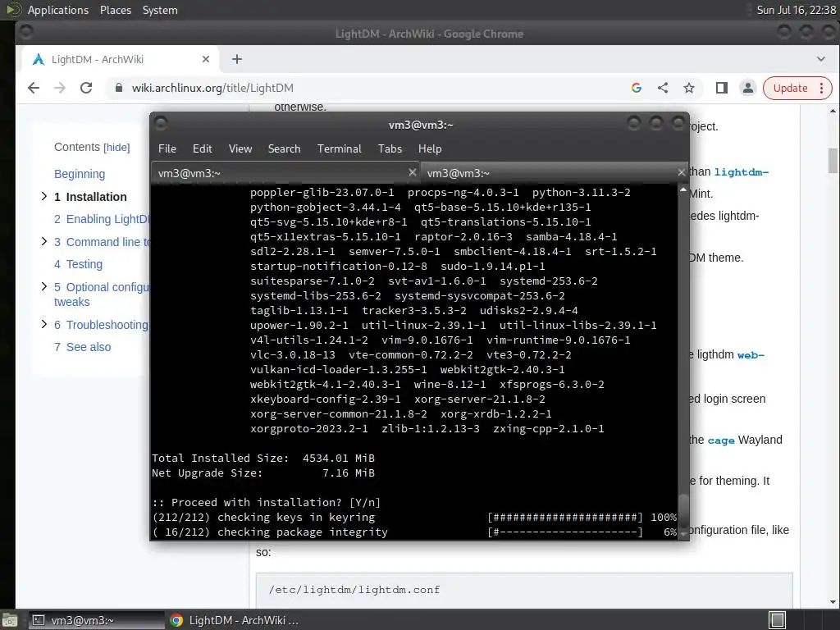Open the Terminal menu
The image size is (840, 630).
coord(339,149)
